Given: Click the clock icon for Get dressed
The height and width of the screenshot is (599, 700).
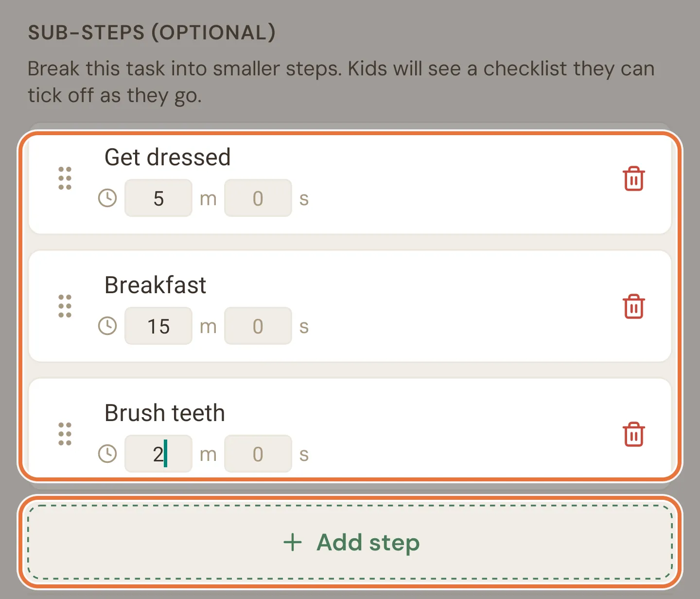Looking at the screenshot, I should click(x=107, y=198).
